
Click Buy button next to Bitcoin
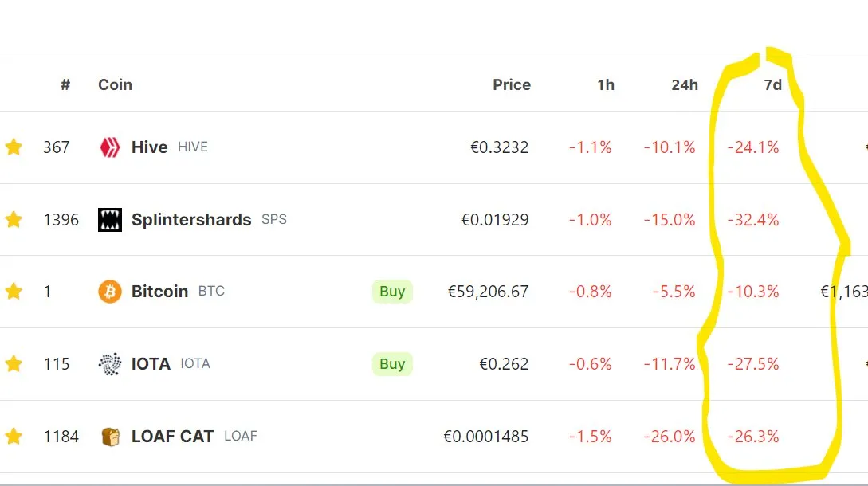coord(392,291)
